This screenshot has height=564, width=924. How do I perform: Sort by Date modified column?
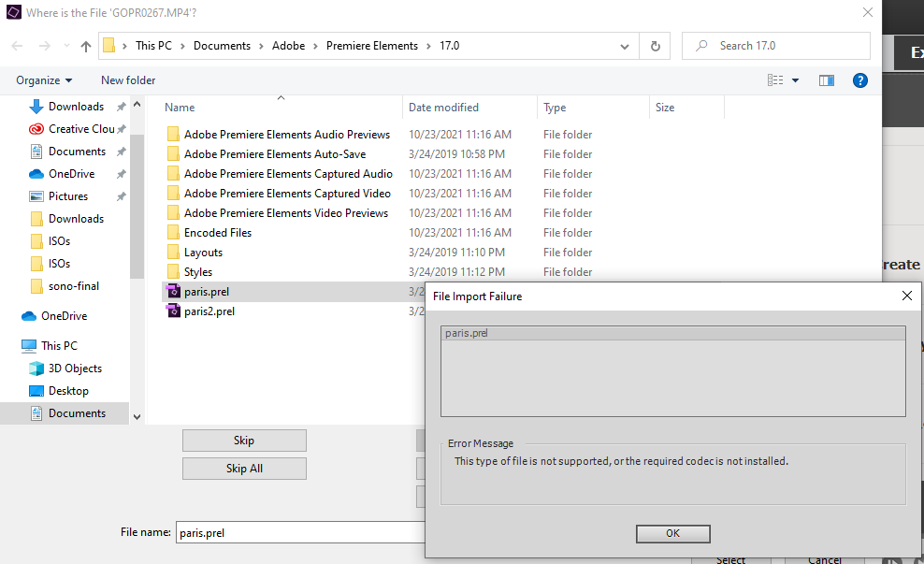pyautogui.click(x=444, y=108)
